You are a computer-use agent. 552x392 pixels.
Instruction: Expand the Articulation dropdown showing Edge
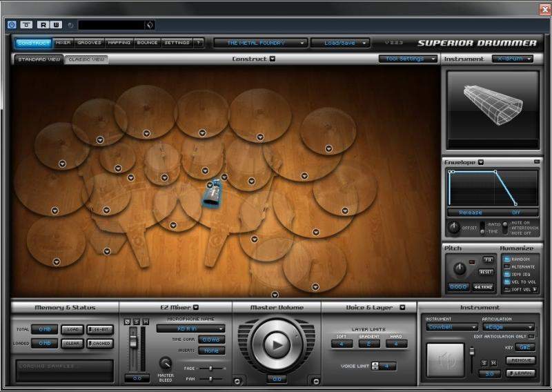[x=509, y=327]
